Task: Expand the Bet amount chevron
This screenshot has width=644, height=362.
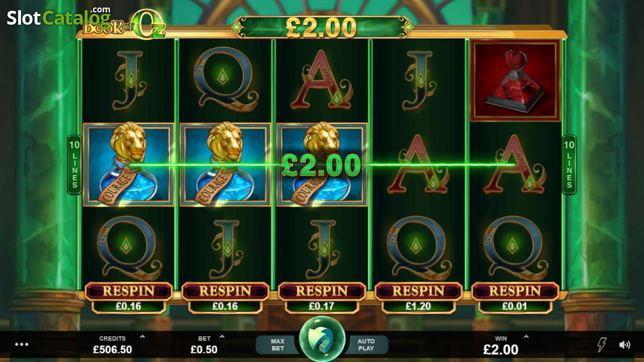Action: (x=222, y=337)
